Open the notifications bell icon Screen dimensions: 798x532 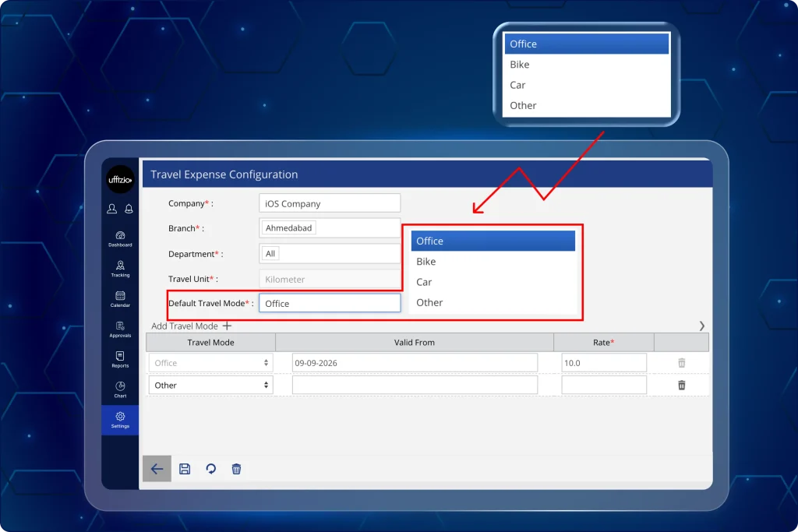point(129,209)
